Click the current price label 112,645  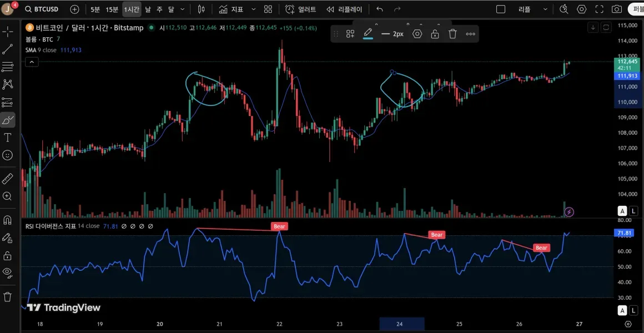pyautogui.click(x=627, y=62)
